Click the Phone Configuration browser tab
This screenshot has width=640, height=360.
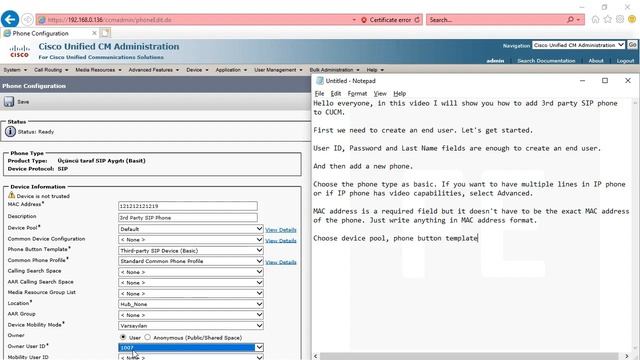click(49, 33)
